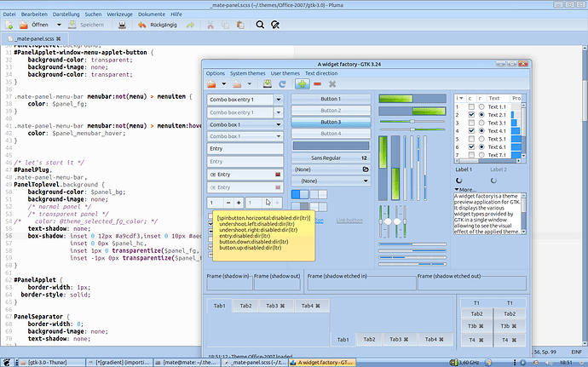Click the save/download icon in widget factory
Screen dimensions: 588x367
point(268,83)
